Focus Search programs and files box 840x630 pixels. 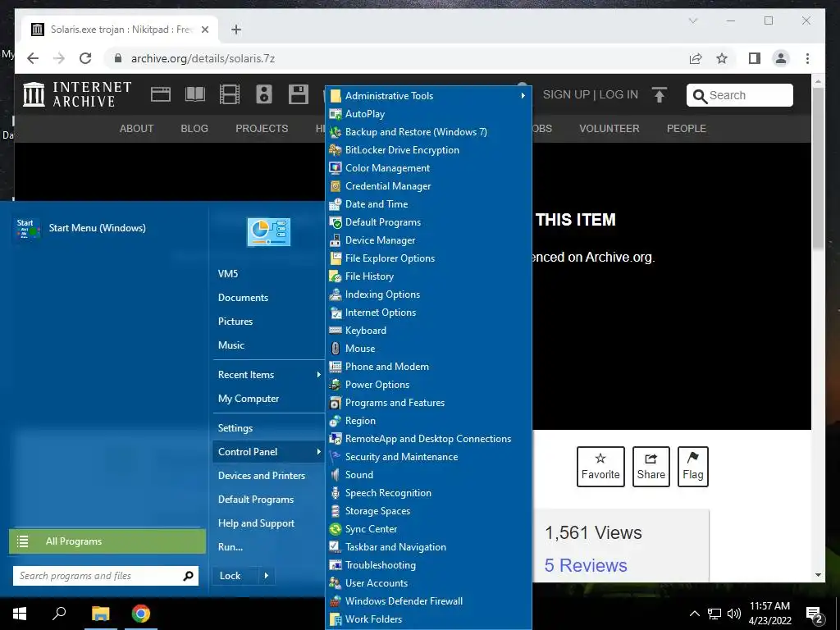click(106, 576)
